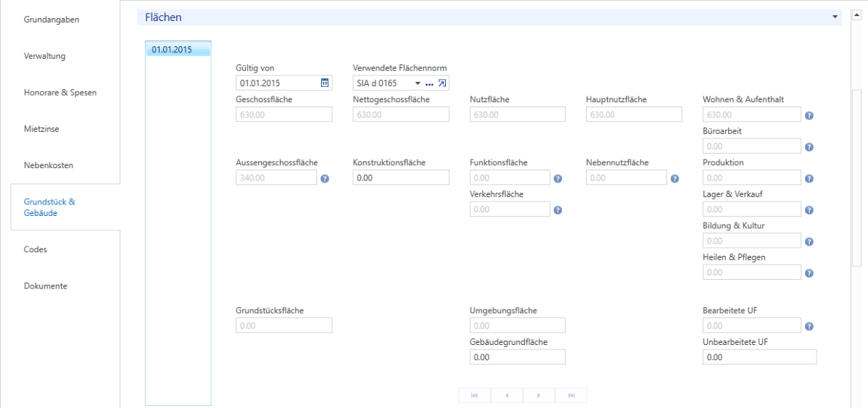Show help for Produktion field
868x408 pixels.
click(x=809, y=179)
